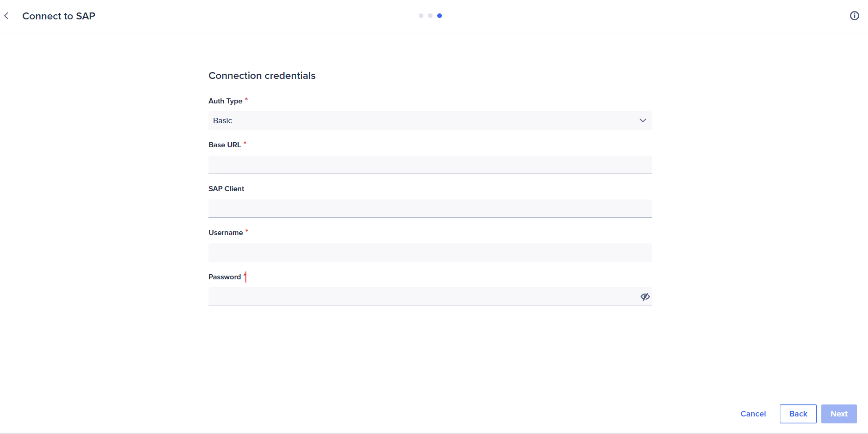Toggle password visibility eye icon
This screenshot has width=868, height=434.
645,297
